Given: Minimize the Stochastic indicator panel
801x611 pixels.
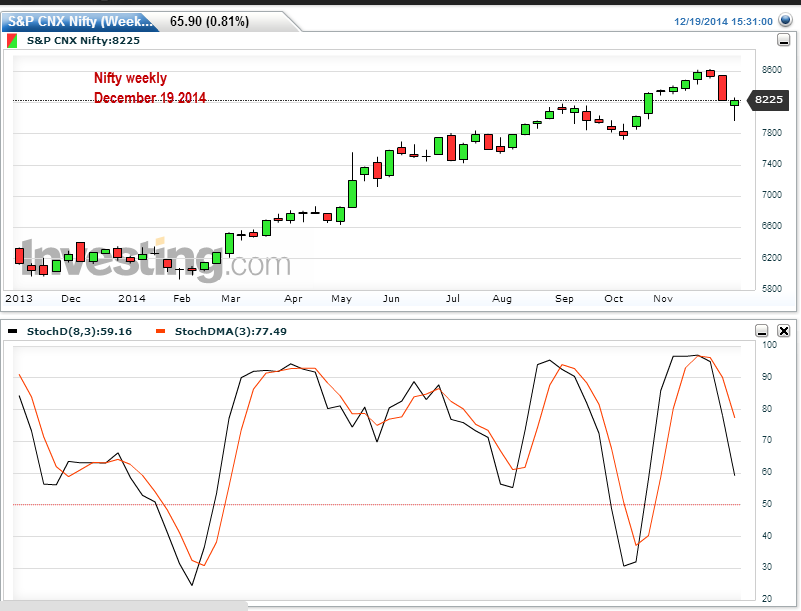Looking at the screenshot, I should pos(762,331).
